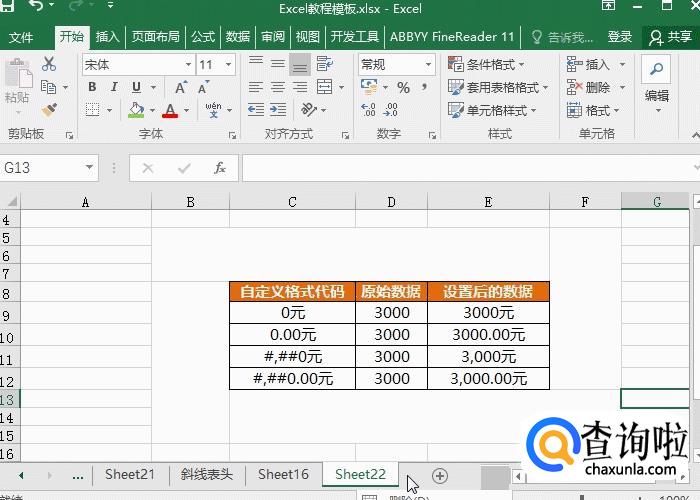
Task: Click the Copy icon in clipboard group
Action: [x=48, y=87]
